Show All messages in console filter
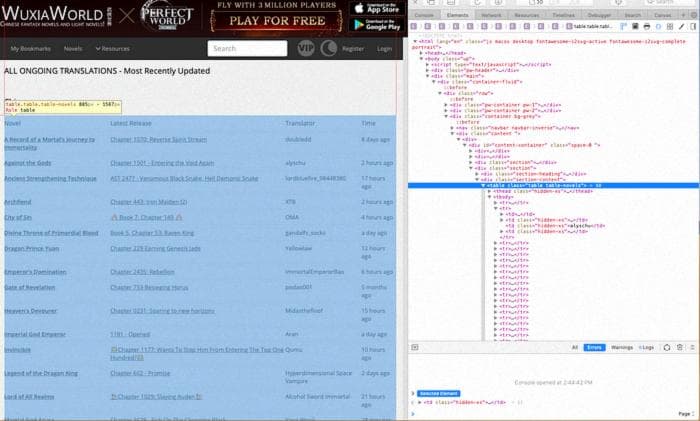 575,347
